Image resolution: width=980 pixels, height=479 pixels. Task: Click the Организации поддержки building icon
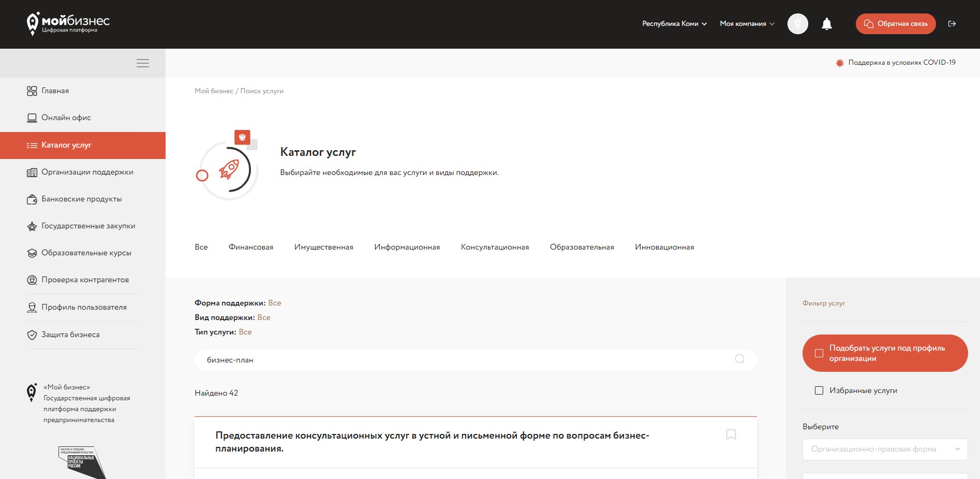click(32, 172)
